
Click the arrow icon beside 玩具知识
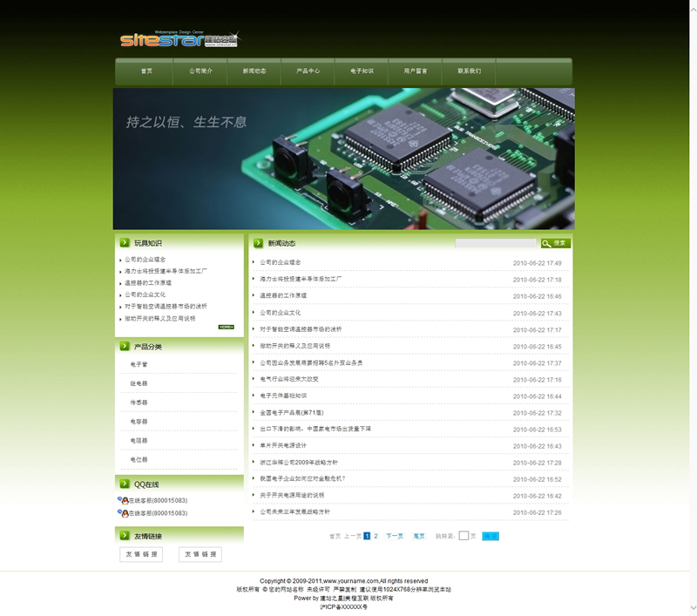pos(124,243)
